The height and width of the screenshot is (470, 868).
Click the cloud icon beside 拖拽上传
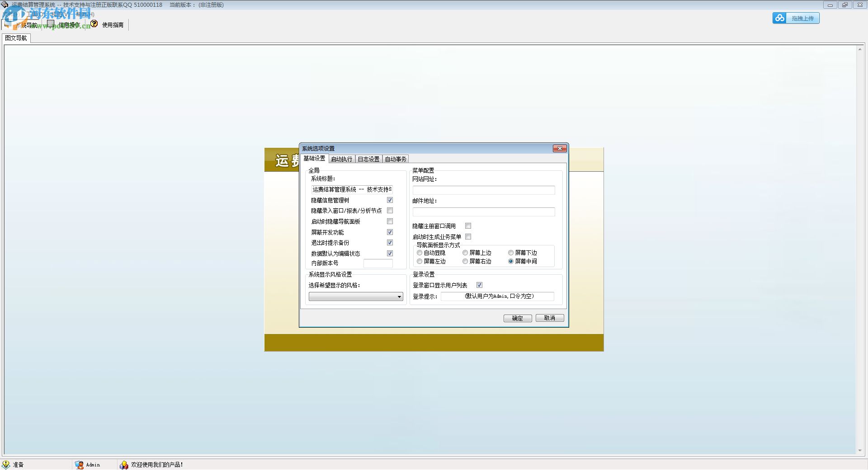(x=779, y=18)
